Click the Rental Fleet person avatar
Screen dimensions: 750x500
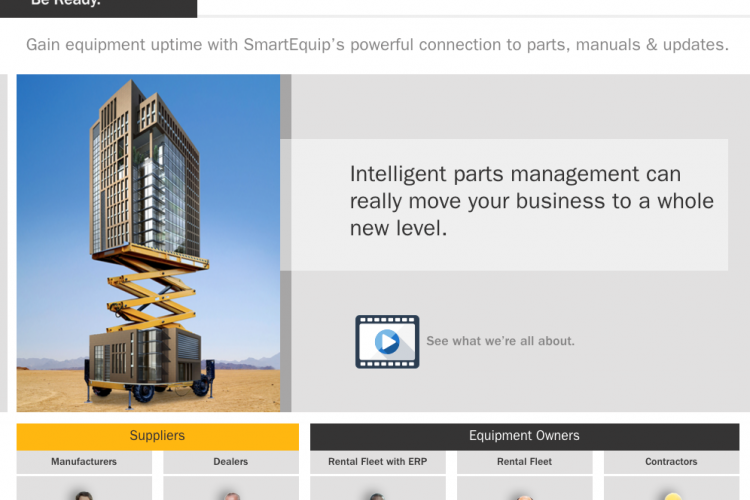[x=524, y=494]
